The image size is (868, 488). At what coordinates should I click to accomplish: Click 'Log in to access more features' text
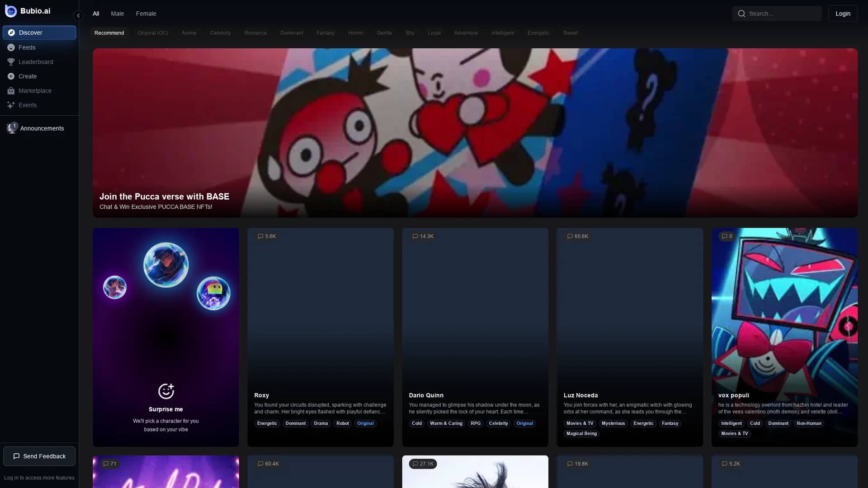[x=39, y=478]
